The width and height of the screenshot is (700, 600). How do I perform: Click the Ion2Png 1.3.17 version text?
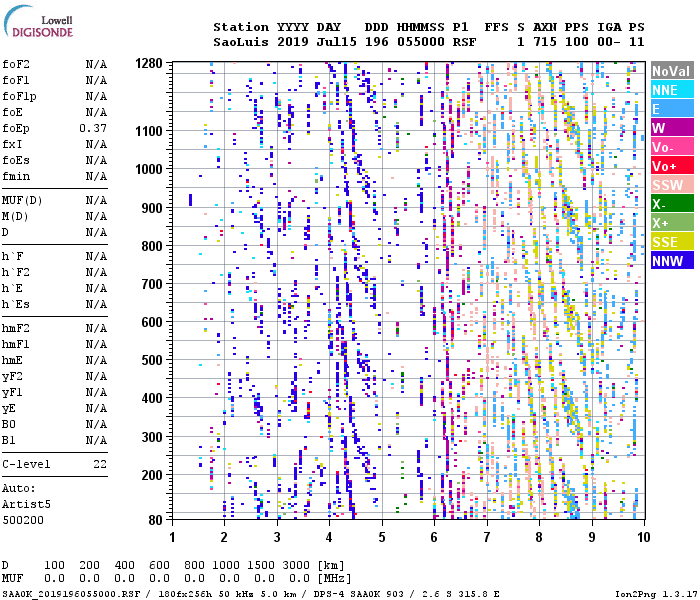coord(655,594)
